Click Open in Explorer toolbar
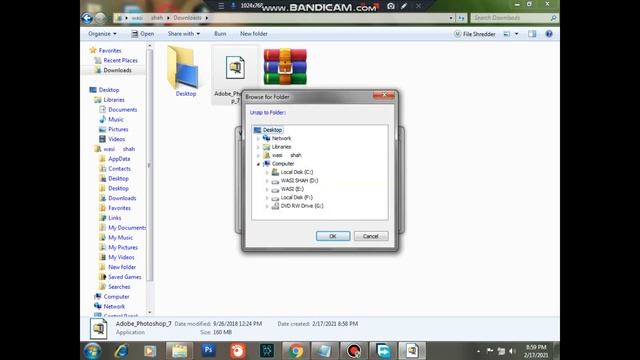This screenshot has height=360, width=640. pyautogui.click(x=142, y=33)
